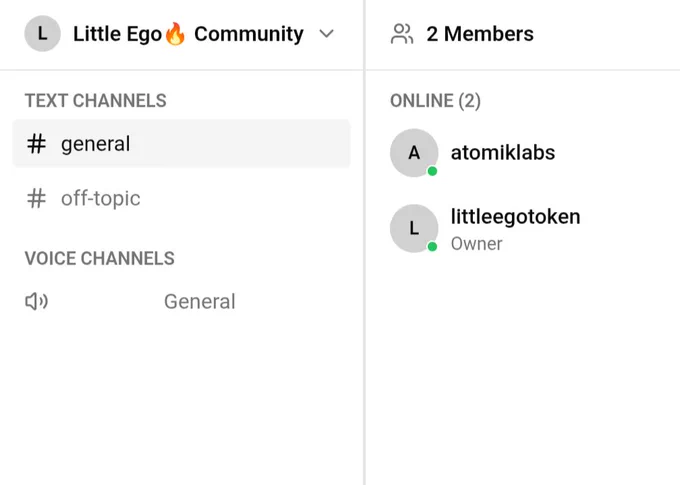
Task: Click the hash icon beside general
Action: pos(36,144)
